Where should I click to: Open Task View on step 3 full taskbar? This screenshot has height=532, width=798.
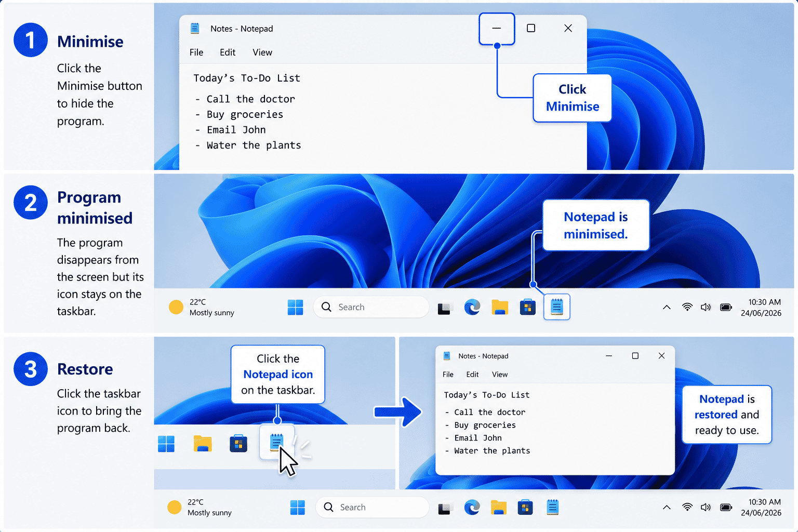[x=445, y=508]
